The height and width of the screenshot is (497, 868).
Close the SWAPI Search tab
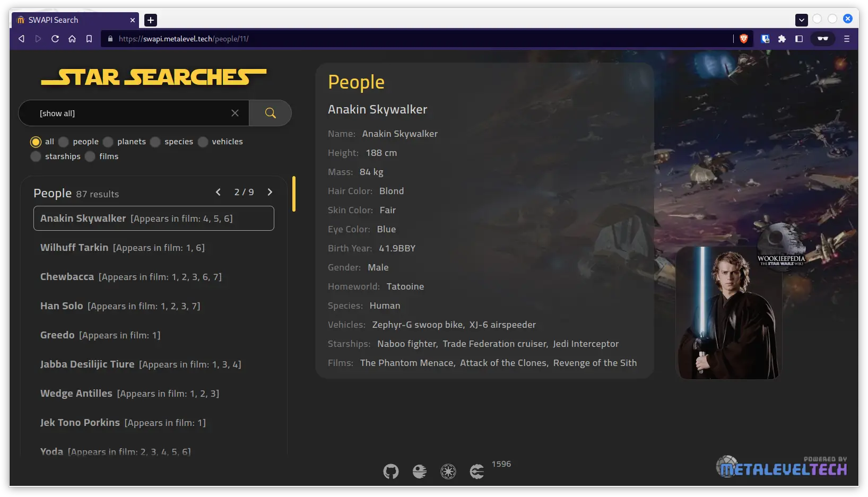133,20
